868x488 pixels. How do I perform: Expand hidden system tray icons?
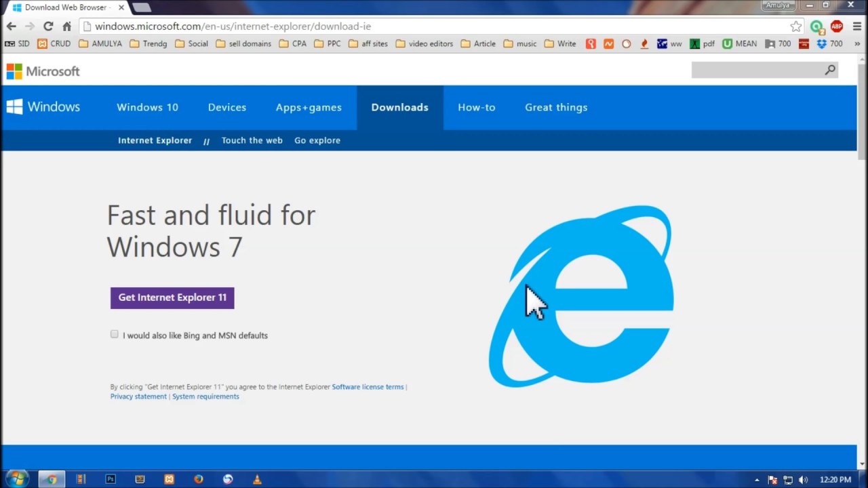click(x=757, y=479)
